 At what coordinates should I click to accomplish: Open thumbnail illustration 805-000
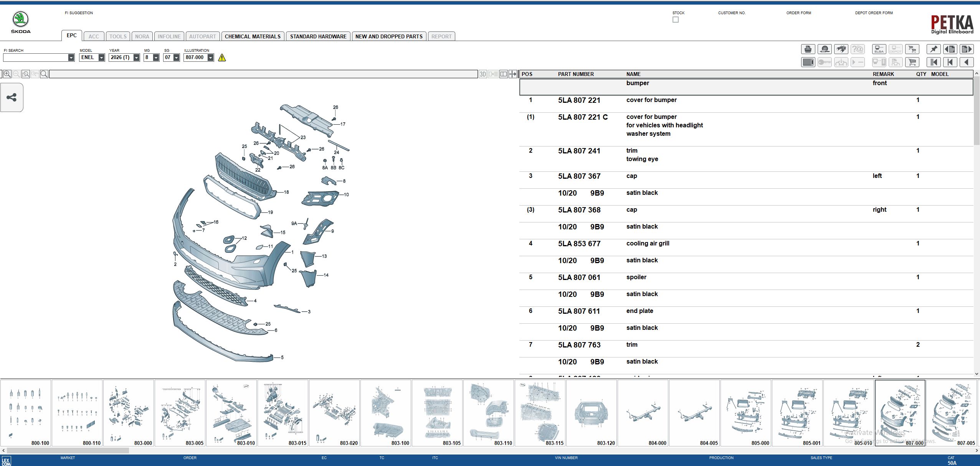point(745,413)
